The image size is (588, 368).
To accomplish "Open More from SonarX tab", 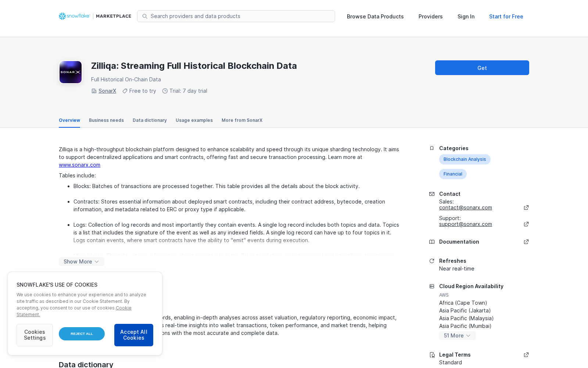I will click(x=242, y=120).
